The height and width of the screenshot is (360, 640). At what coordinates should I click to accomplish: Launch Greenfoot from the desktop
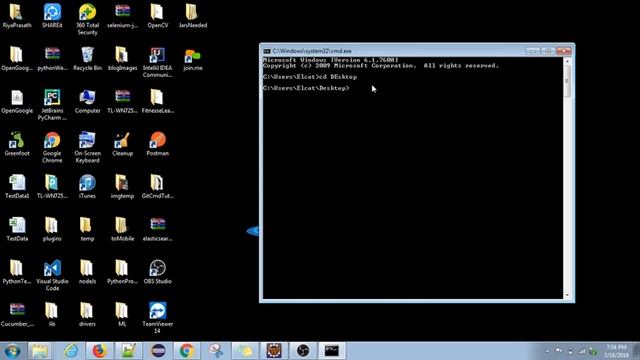click(17, 144)
